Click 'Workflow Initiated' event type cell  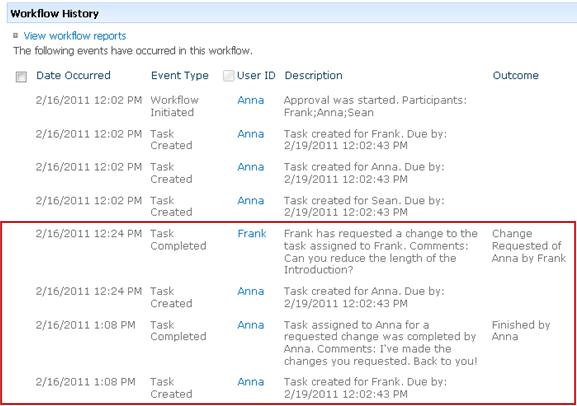coord(174,106)
